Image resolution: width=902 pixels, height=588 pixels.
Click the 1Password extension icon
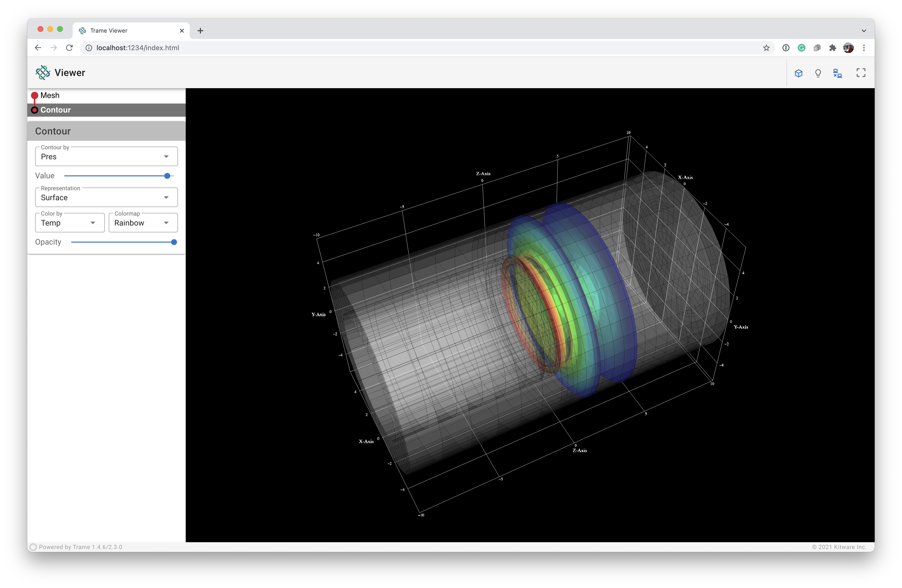tap(786, 48)
